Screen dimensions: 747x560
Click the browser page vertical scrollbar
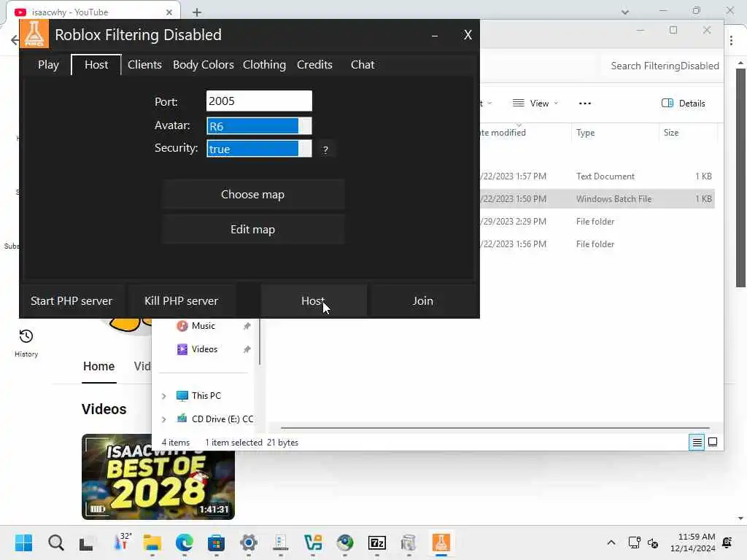tap(740, 178)
